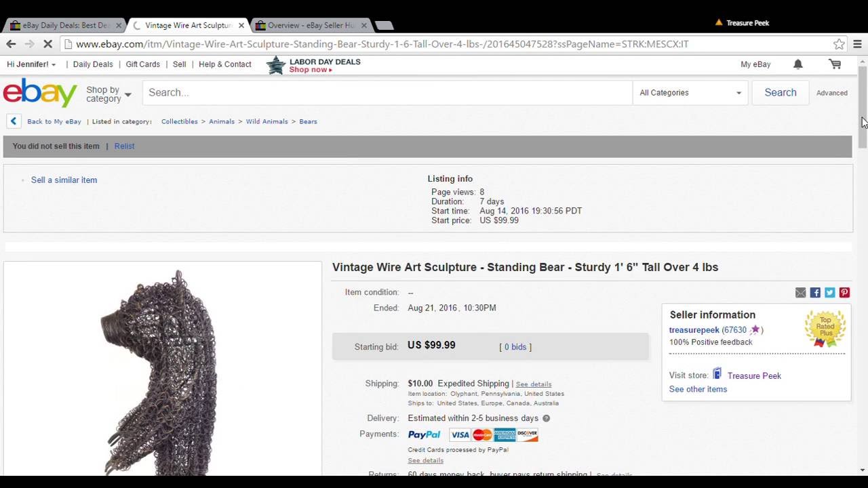
Task: Click the browser address bar
Action: click(x=448, y=44)
